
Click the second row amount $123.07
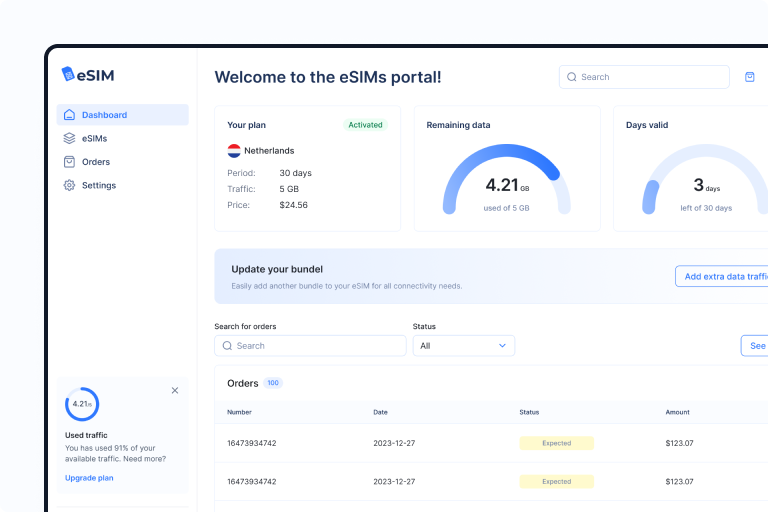coord(679,482)
